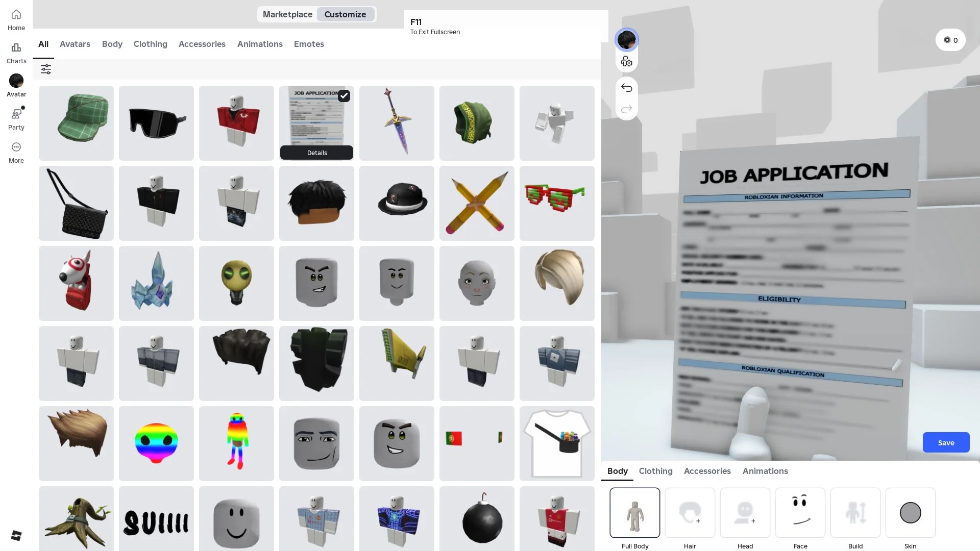The width and height of the screenshot is (980, 551).
Task: Uncheck the Job Application item checkmark
Action: pyautogui.click(x=344, y=95)
